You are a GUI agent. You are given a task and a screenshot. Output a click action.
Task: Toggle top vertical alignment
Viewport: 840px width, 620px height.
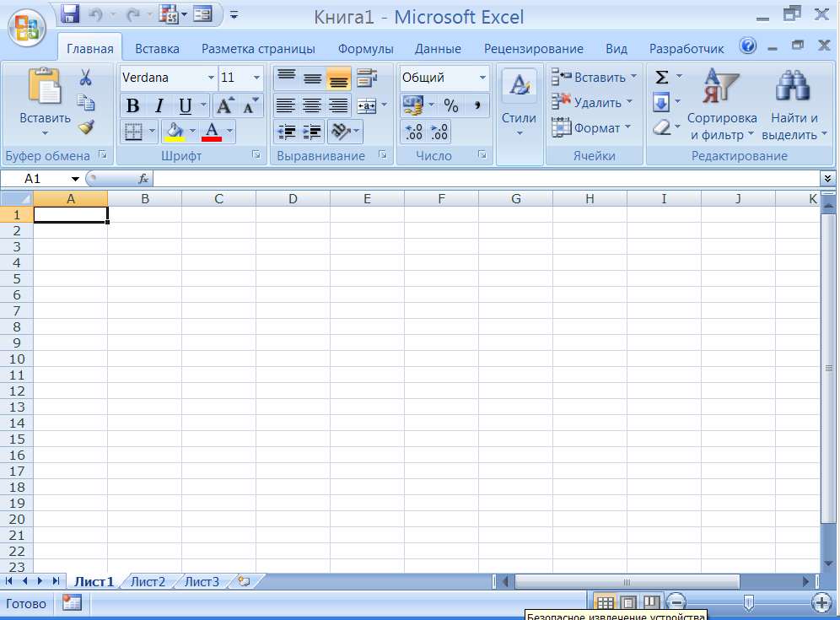click(287, 78)
